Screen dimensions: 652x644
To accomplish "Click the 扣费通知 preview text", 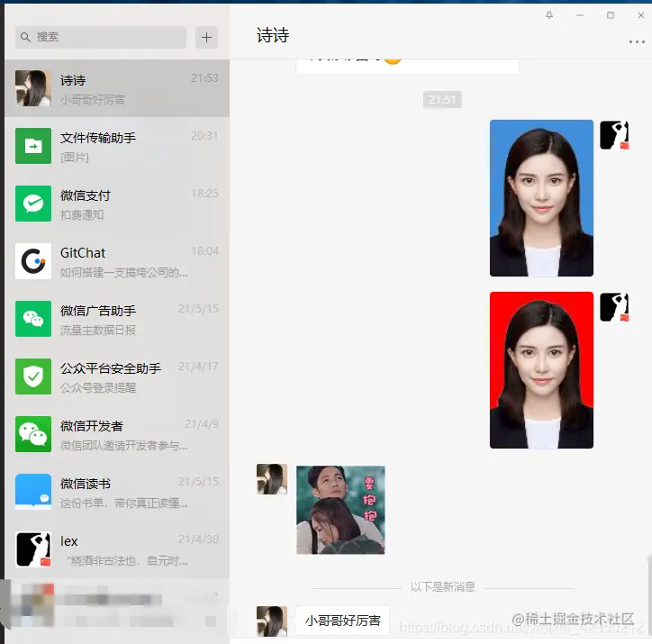I will [82, 215].
